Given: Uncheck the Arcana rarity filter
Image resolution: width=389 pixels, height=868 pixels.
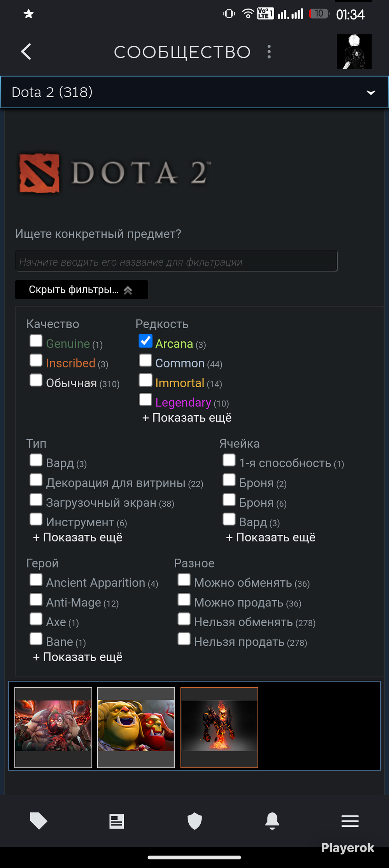Looking at the screenshot, I should (145, 341).
